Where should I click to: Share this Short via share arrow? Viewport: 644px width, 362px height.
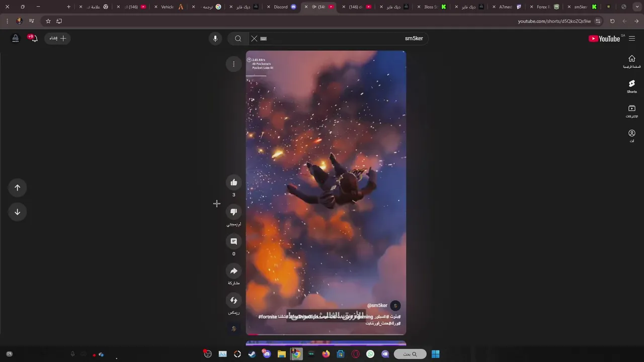(233, 270)
